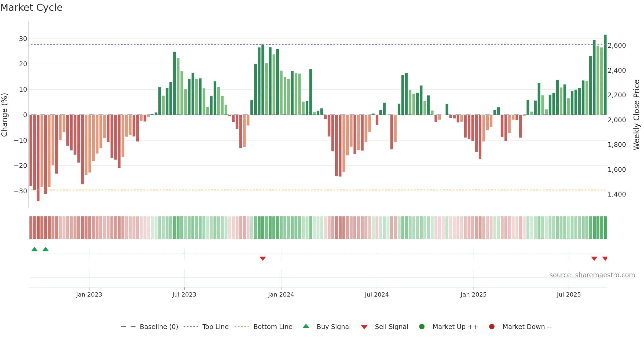Select the rightmost sell signal marker at chart end
This screenshot has height=362, width=644.
point(605,258)
